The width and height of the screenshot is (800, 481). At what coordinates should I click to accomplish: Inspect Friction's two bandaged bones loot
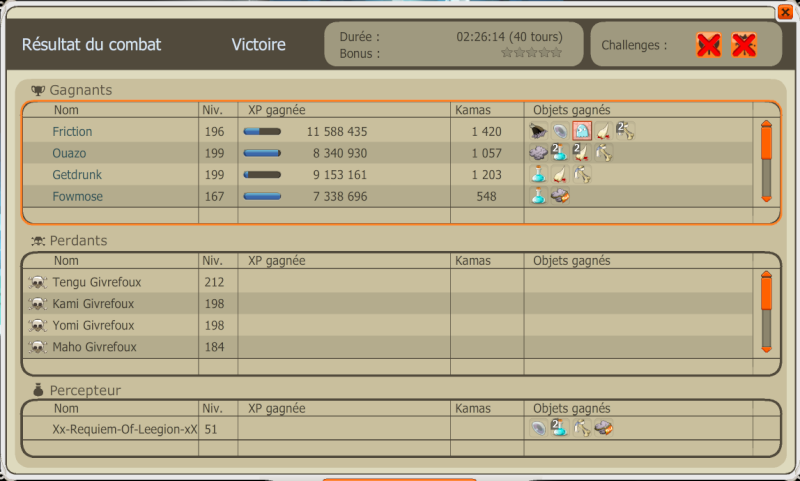click(626, 131)
